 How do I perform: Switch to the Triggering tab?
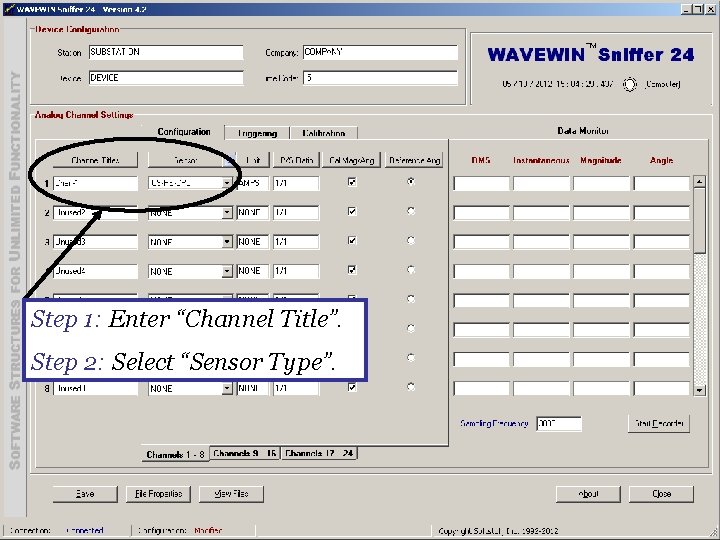point(257,133)
